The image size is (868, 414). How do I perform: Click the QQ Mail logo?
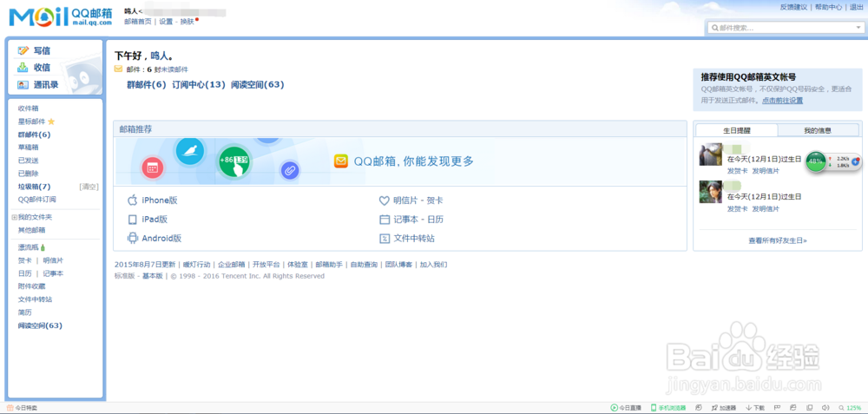click(x=61, y=17)
